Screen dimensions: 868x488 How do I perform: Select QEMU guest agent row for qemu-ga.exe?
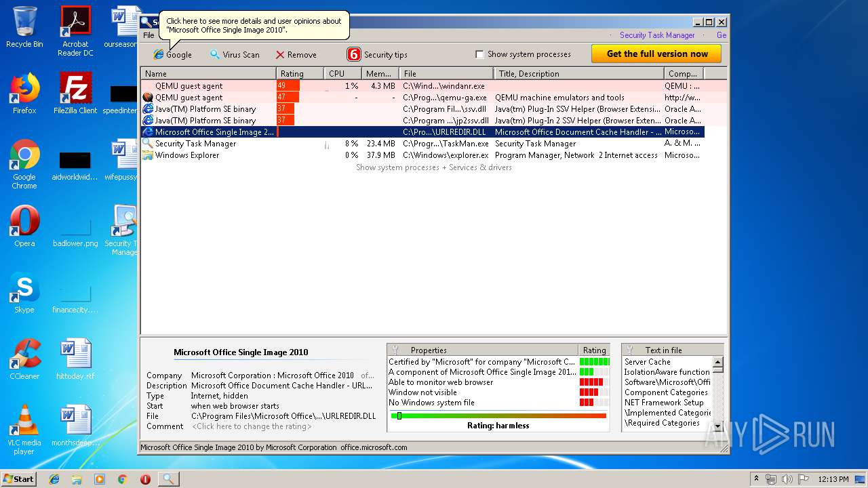(x=422, y=98)
